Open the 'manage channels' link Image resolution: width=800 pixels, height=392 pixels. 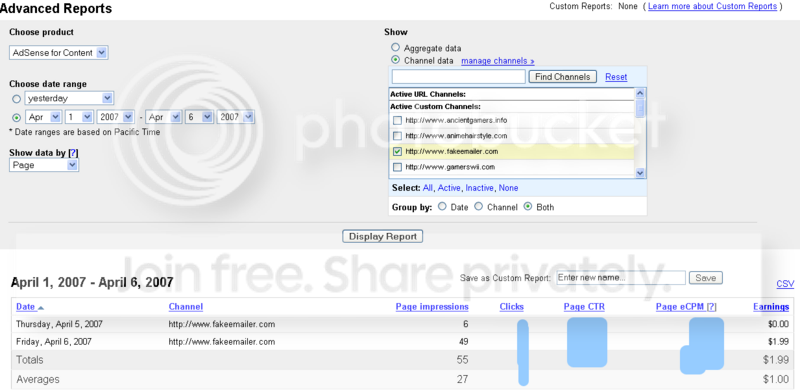(x=497, y=61)
